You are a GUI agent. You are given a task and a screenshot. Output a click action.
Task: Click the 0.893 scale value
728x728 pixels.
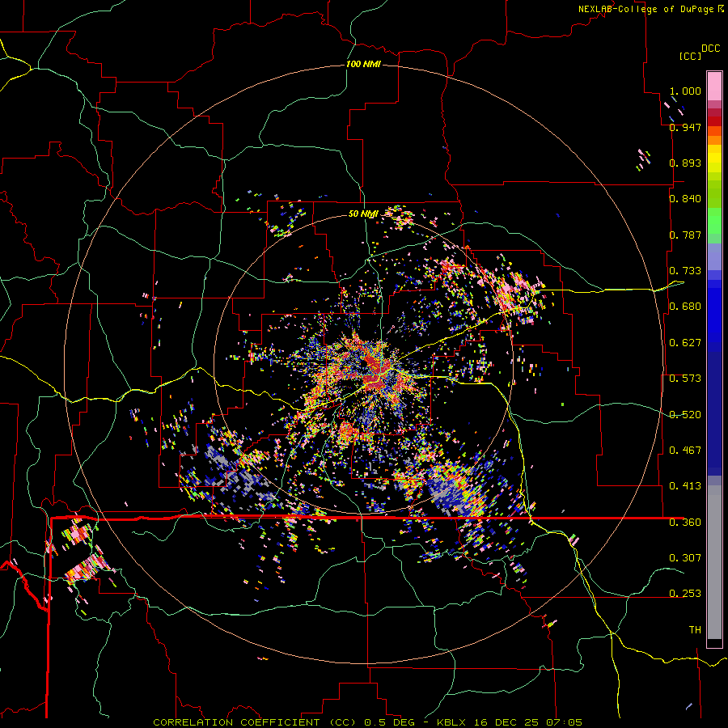click(685, 163)
